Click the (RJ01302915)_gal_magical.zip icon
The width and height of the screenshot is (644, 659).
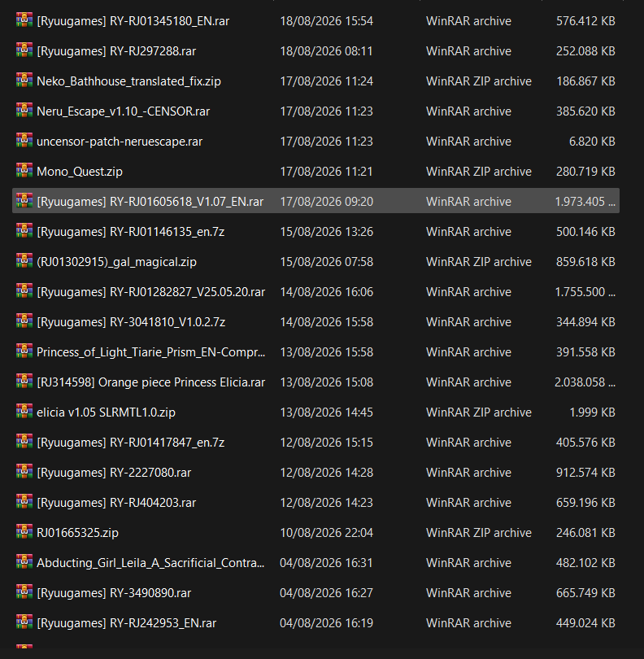[x=24, y=261]
